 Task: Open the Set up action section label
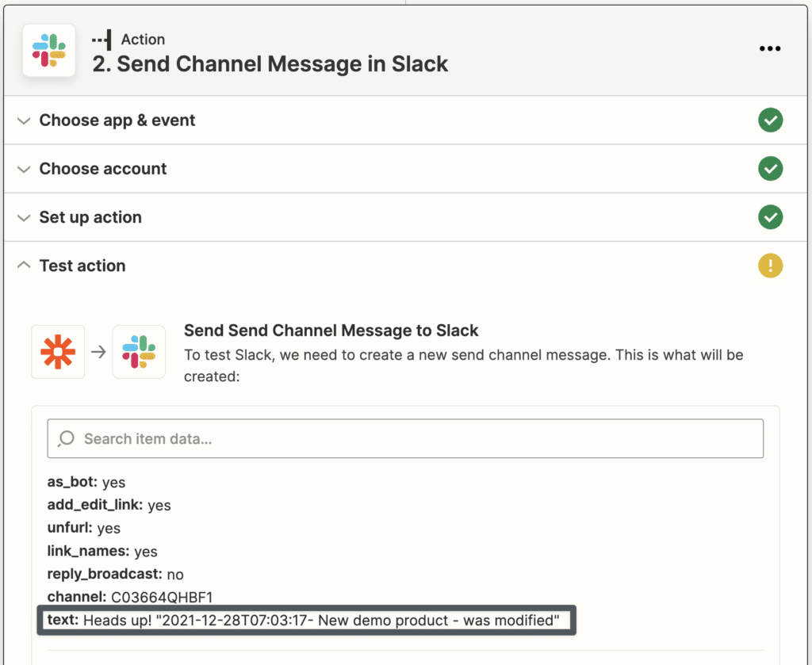90,217
